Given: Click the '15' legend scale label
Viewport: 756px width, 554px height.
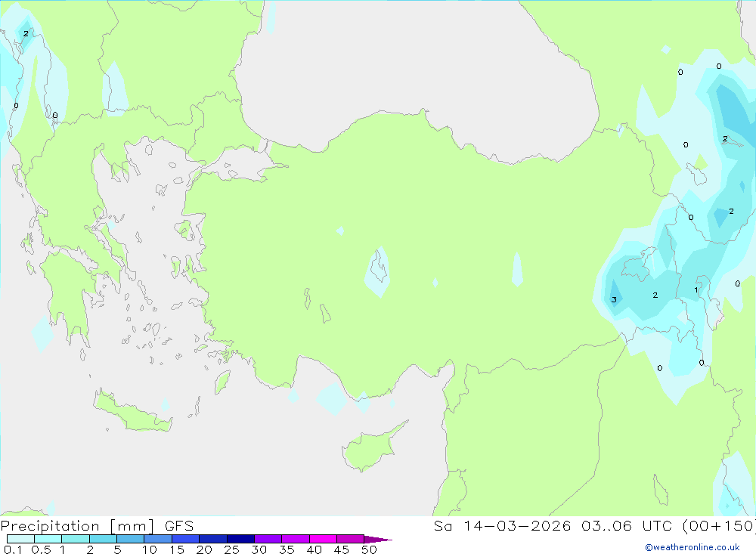Looking at the screenshot, I should click(177, 549).
